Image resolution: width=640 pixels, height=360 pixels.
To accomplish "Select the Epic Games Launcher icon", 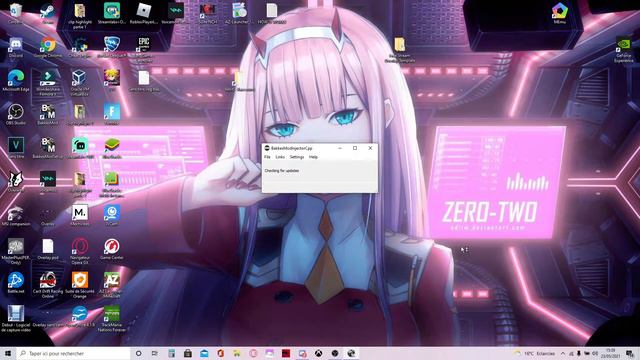I will pyautogui.click(x=144, y=49).
